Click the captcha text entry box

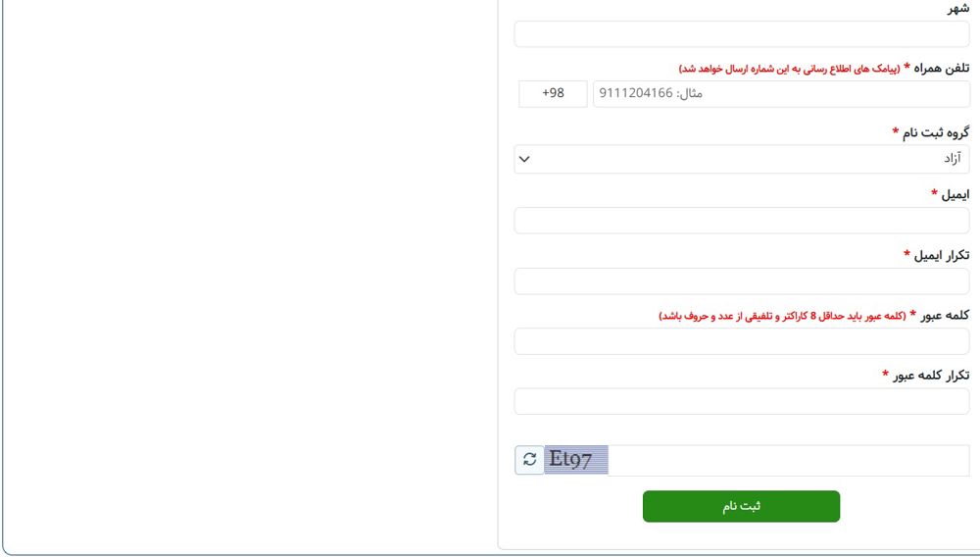point(789,460)
